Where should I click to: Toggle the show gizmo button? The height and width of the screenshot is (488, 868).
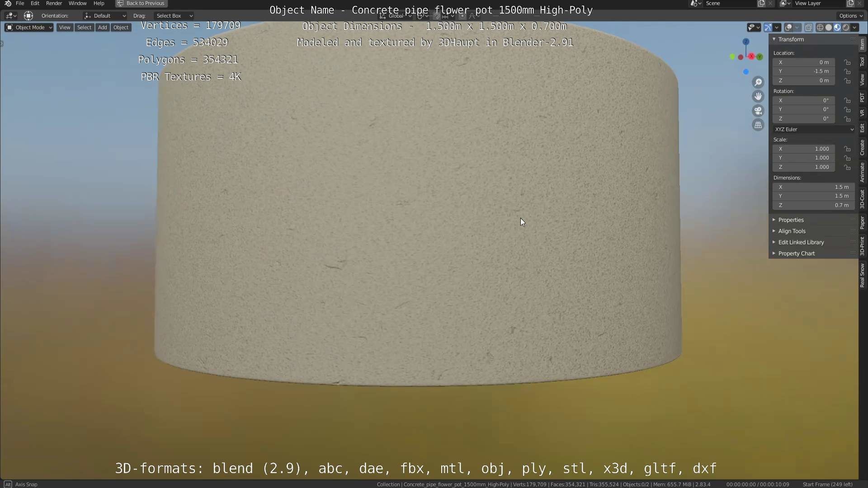click(x=768, y=28)
